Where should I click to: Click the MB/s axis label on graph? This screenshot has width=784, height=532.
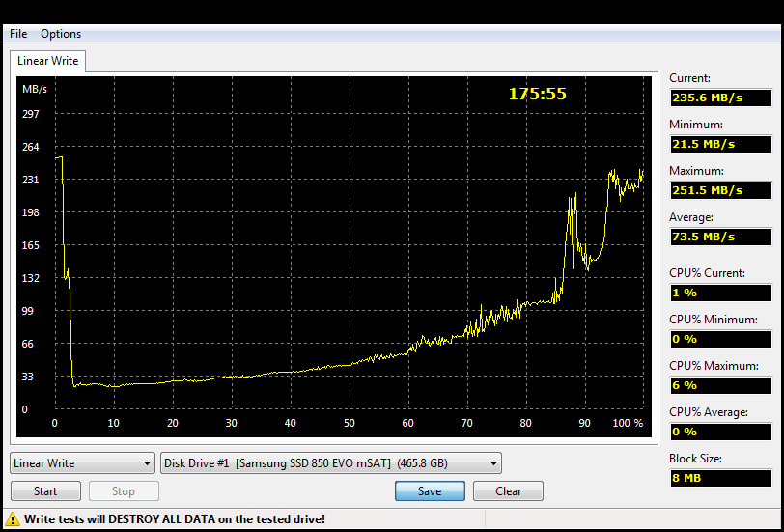point(35,89)
